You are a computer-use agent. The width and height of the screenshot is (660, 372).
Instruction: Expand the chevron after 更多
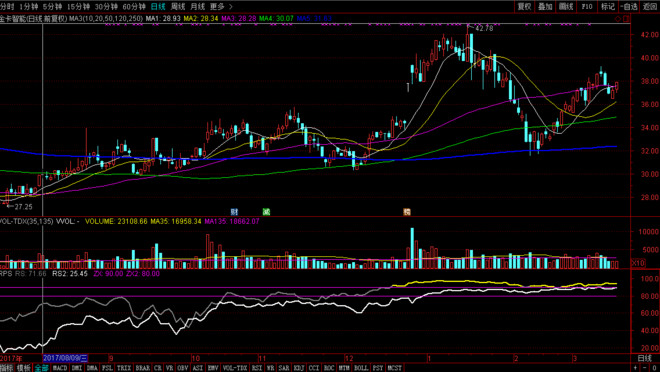231,7
